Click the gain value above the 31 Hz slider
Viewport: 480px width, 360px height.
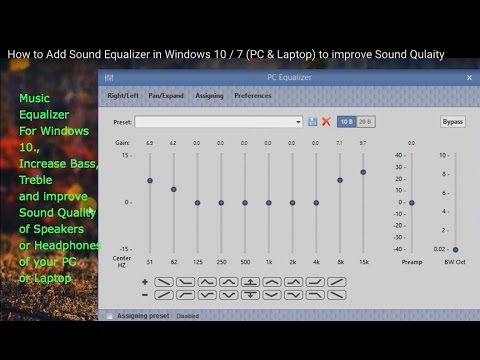click(x=150, y=143)
